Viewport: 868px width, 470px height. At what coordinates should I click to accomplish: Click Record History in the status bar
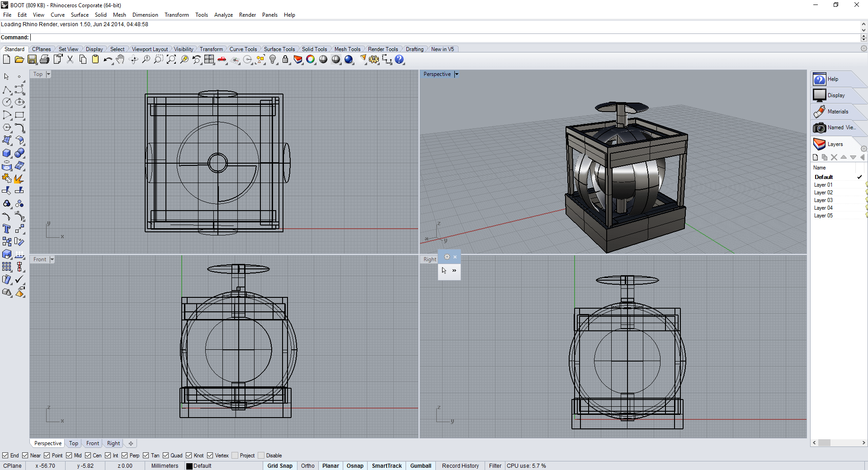point(460,466)
